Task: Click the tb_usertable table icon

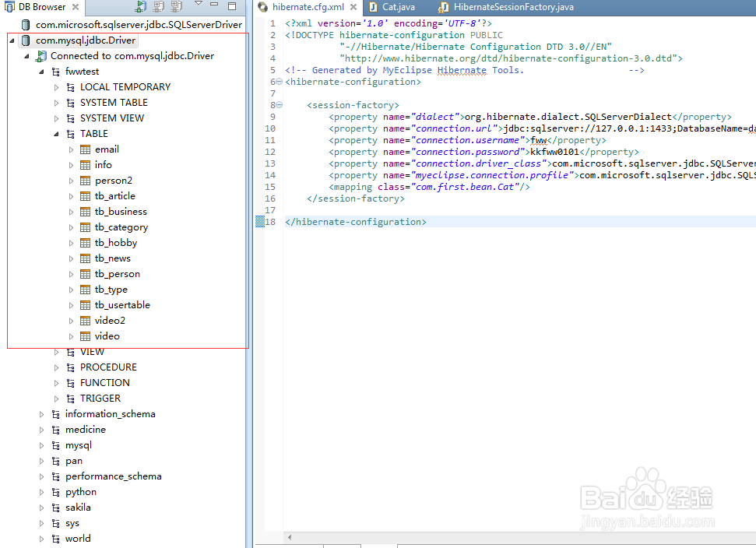Action: [x=86, y=305]
